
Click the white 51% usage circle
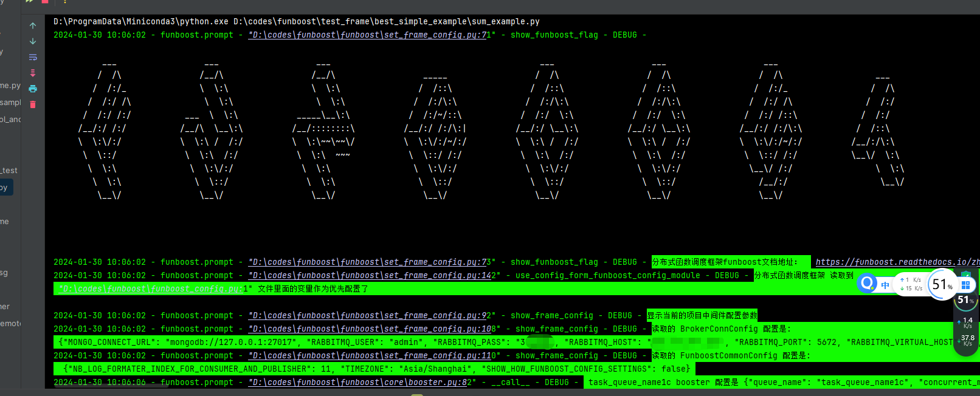tap(942, 284)
